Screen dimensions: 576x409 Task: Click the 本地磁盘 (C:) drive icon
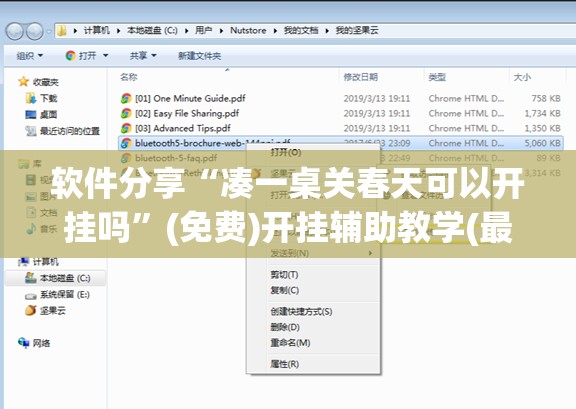30,278
